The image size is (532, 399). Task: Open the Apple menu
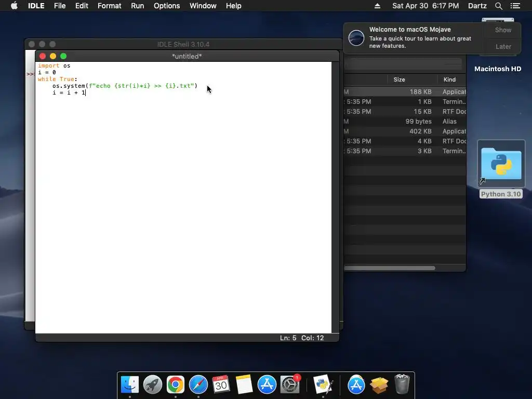[14, 6]
